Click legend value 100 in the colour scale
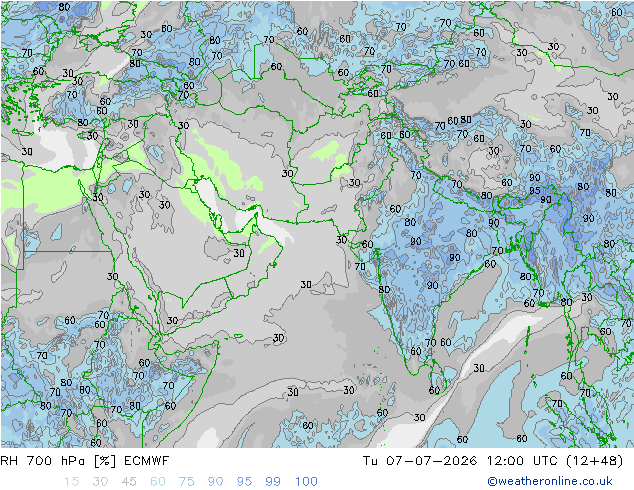Image resolution: width=634 pixels, height=490 pixels. pyautogui.click(x=306, y=482)
